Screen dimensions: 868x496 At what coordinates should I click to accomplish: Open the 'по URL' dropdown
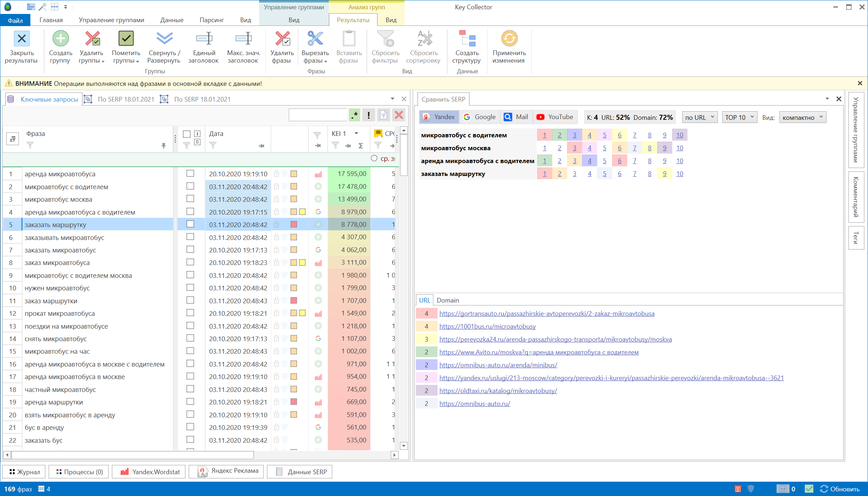[x=699, y=117]
